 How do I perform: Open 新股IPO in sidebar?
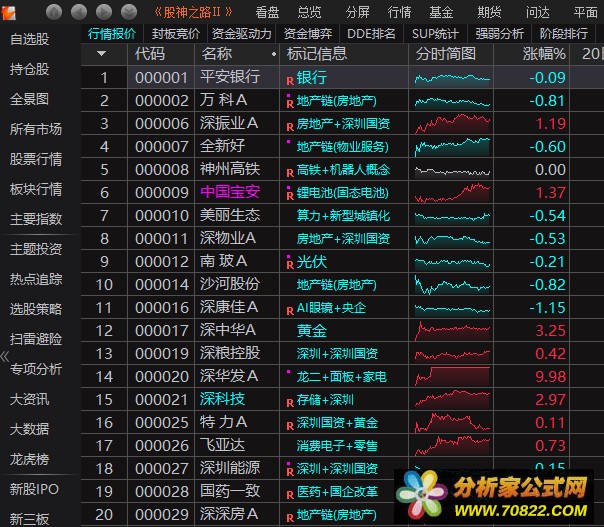click(34, 489)
